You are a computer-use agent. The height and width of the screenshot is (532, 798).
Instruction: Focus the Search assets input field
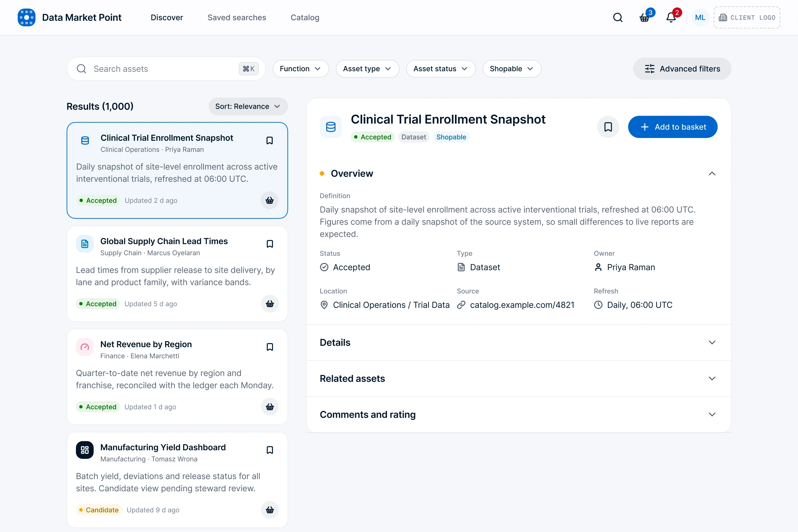pyautogui.click(x=166, y=69)
